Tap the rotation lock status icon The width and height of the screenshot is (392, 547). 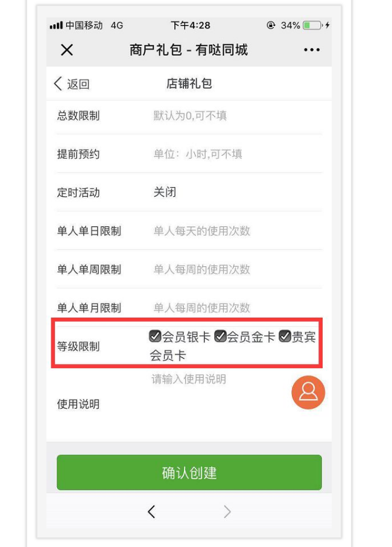point(271,25)
